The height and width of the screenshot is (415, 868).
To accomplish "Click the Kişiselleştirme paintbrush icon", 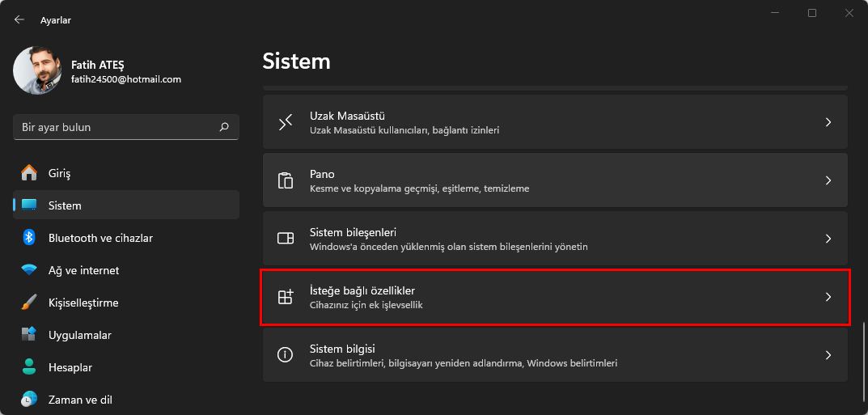I will 29,303.
